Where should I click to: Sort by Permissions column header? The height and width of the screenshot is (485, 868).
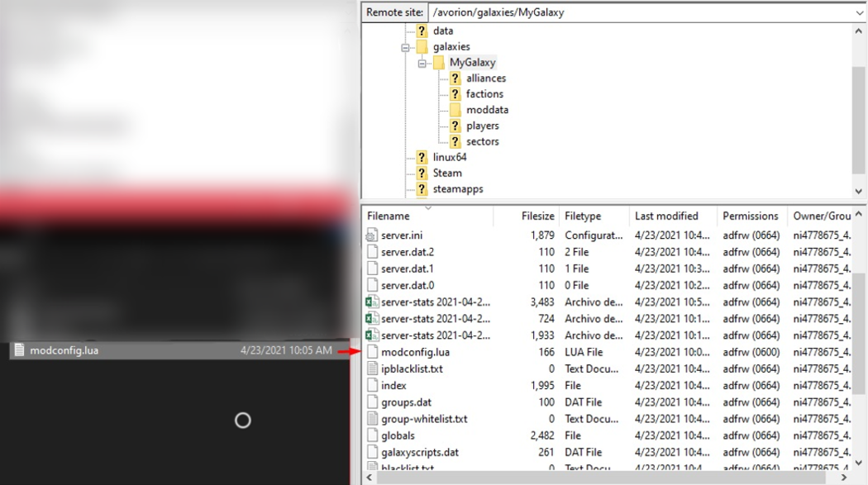click(x=750, y=216)
